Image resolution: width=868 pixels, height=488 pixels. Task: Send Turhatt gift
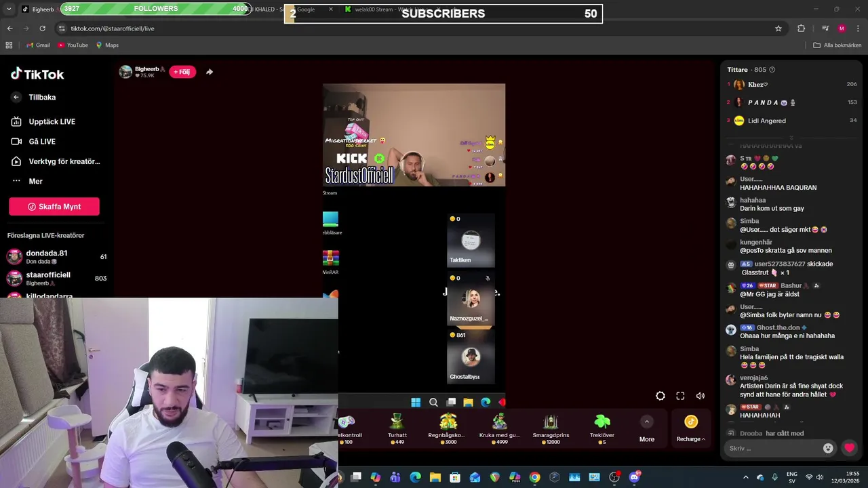[397, 429]
